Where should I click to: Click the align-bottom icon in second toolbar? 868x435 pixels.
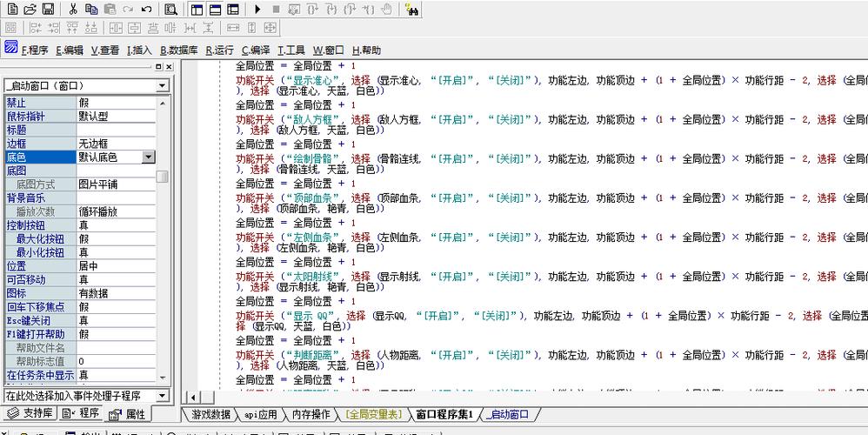pos(91,28)
